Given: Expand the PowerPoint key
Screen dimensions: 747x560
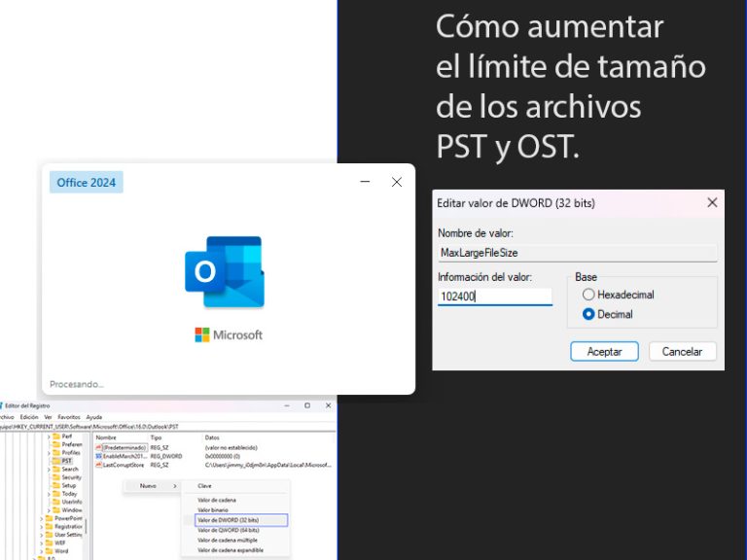Looking at the screenshot, I should [42, 518].
